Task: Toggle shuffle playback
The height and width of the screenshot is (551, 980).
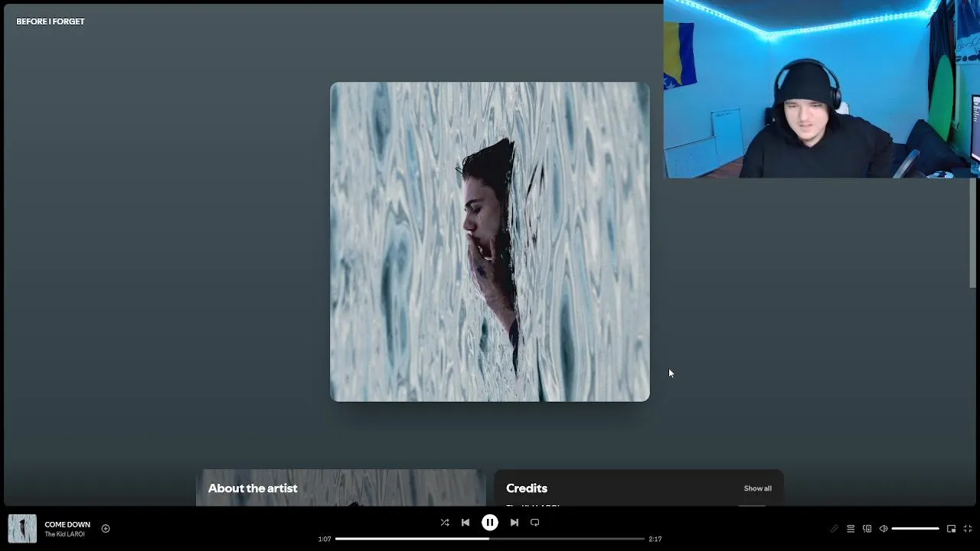Action: point(445,523)
